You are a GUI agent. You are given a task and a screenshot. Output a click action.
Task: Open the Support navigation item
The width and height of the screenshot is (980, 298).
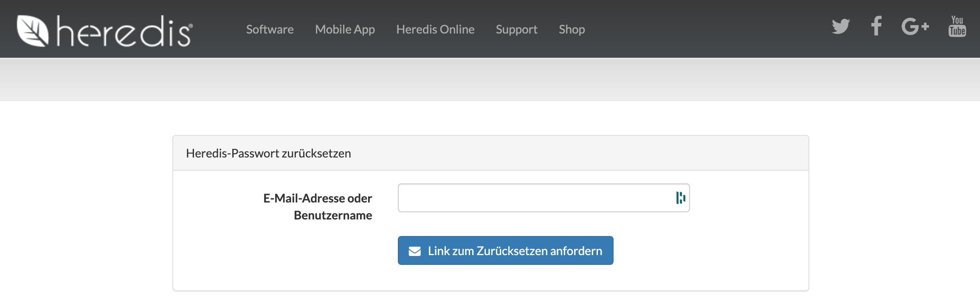click(516, 29)
